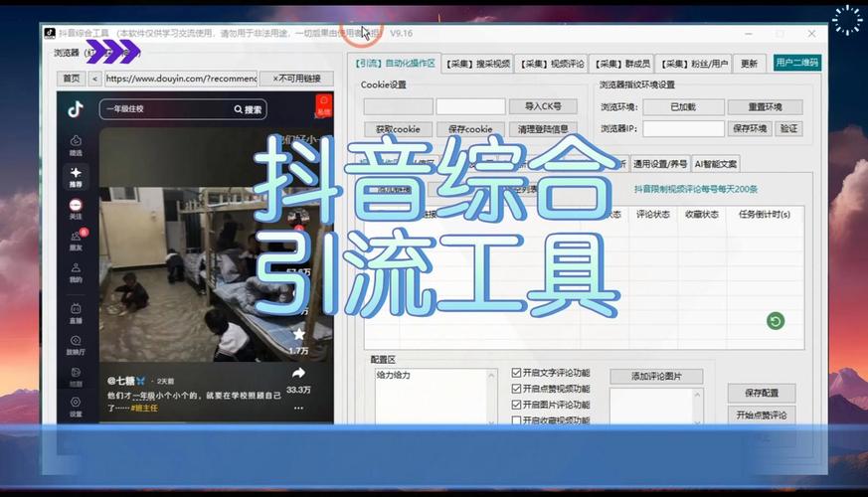Open the 更新 tab
The height and width of the screenshot is (497, 868).
tap(749, 65)
